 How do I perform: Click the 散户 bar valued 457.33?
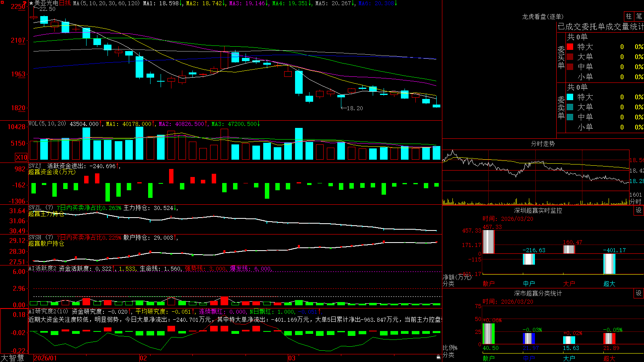point(489,241)
